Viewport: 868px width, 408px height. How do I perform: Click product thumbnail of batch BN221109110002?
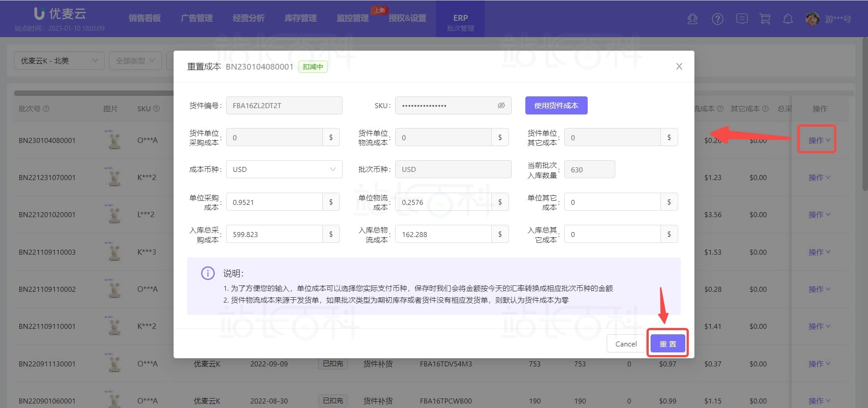[x=114, y=289]
